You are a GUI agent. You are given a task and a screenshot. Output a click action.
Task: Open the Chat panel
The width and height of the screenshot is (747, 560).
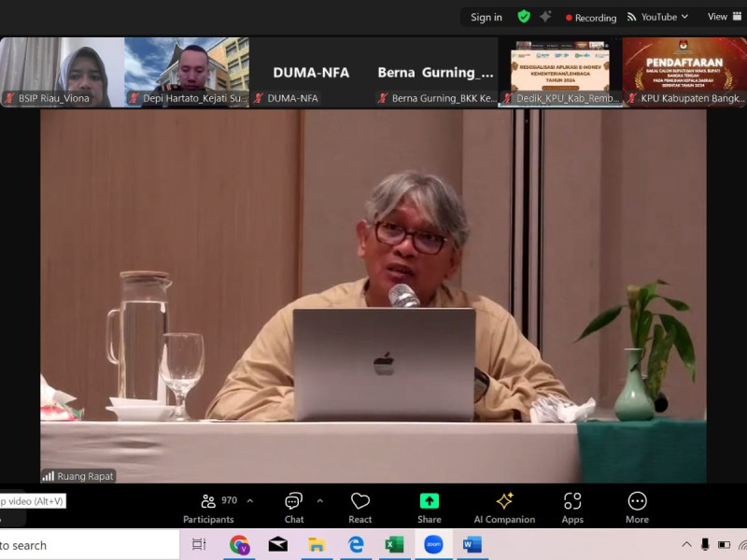tap(294, 507)
